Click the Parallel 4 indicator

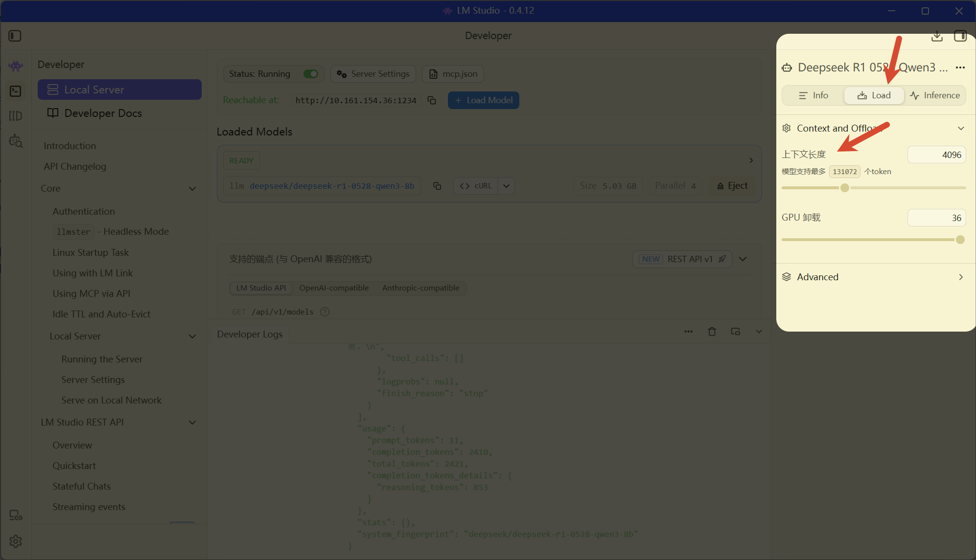675,186
